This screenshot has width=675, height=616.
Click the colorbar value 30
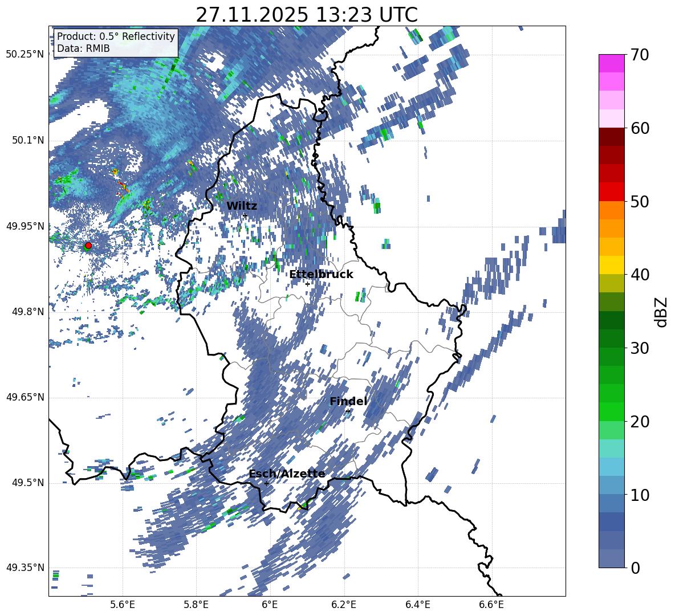click(640, 348)
